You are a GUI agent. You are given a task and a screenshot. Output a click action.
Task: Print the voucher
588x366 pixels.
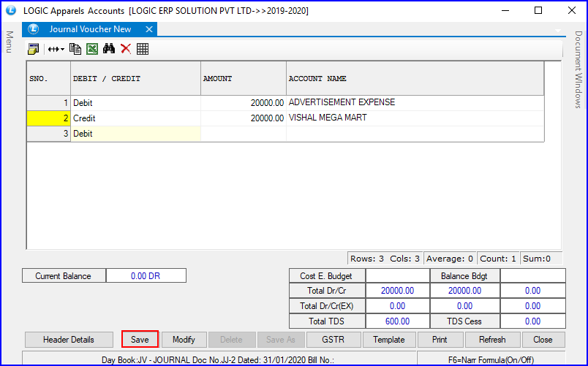tap(440, 340)
